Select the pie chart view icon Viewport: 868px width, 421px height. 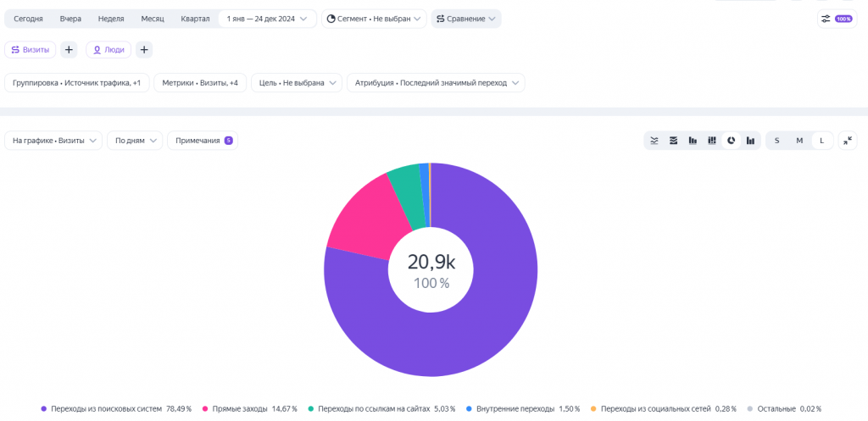(x=732, y=141)
